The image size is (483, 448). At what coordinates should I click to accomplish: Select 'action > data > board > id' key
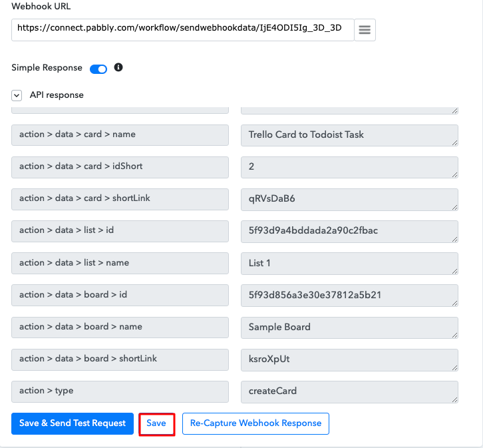coord(120,295)
